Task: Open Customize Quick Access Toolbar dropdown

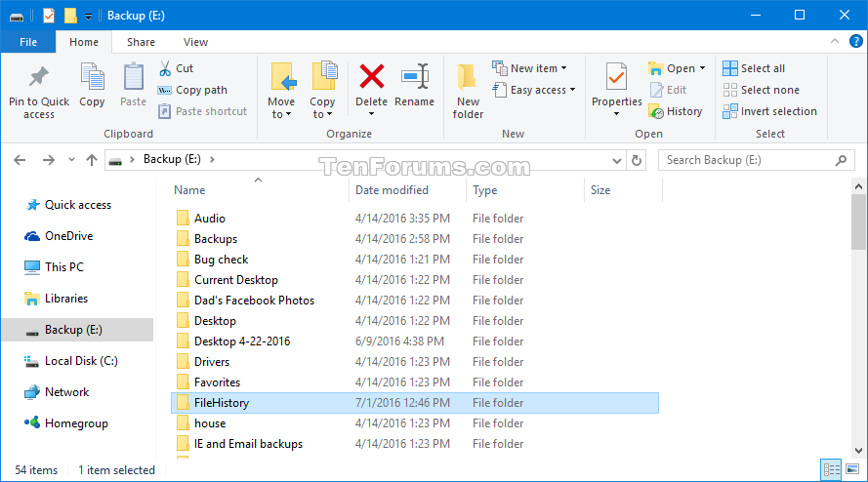Action: click(x=88, y=17)
